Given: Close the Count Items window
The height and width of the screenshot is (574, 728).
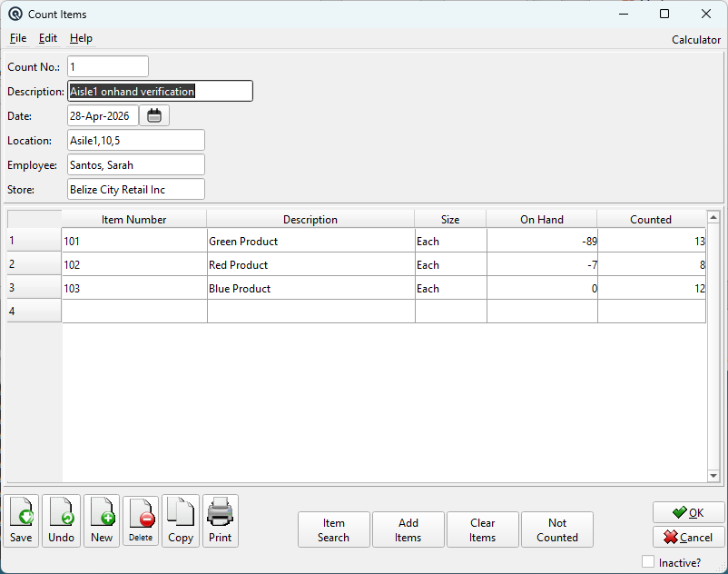Looking at the screenshot, I should (705, 14).
